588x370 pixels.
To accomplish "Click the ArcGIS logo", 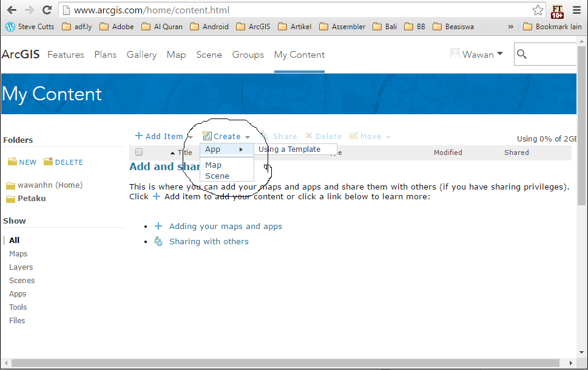I will (x=21, y=55).
